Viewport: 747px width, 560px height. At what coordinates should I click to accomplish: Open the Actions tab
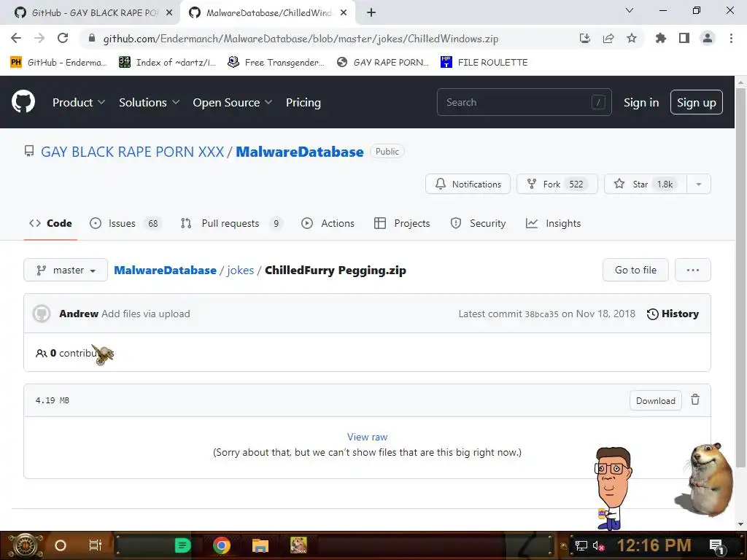tap(328, 223)
